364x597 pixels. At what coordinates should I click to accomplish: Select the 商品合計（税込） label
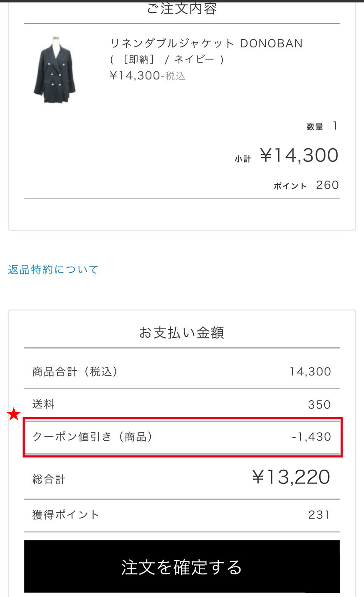pos(75,372)
